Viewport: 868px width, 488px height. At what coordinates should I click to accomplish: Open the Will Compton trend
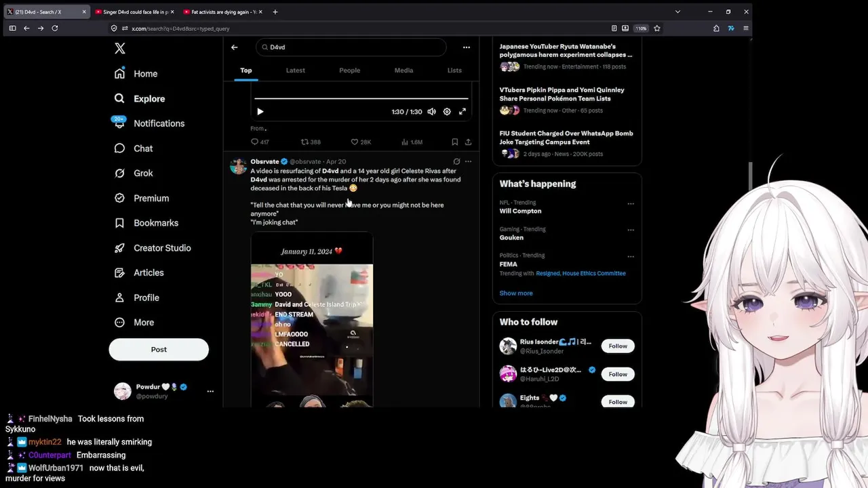(520, 211)
